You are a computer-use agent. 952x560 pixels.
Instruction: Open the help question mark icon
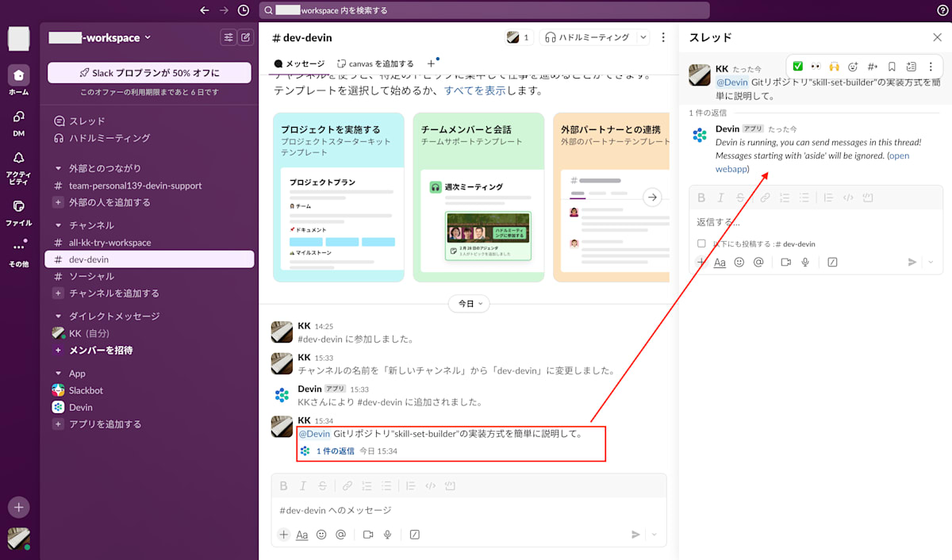[942, 10]
